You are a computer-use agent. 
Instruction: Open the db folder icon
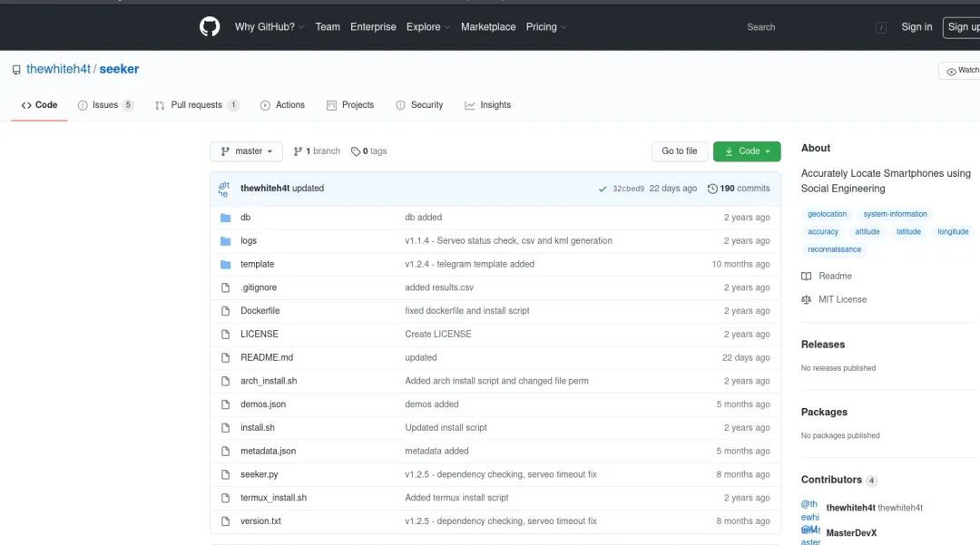coord(226,218)
